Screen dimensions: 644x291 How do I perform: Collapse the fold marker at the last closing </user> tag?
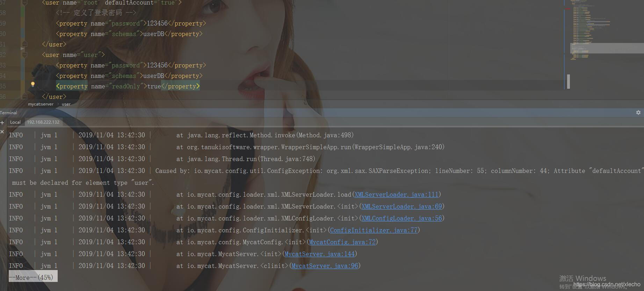click(x=24, y=96)
